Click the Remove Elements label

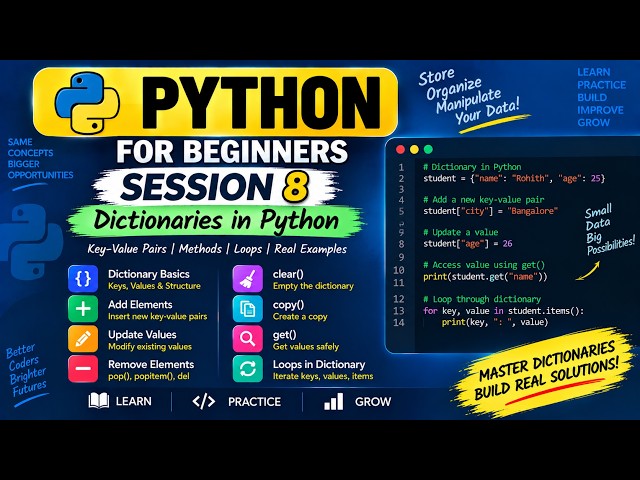pyautogui.click(x=151, y=364)
